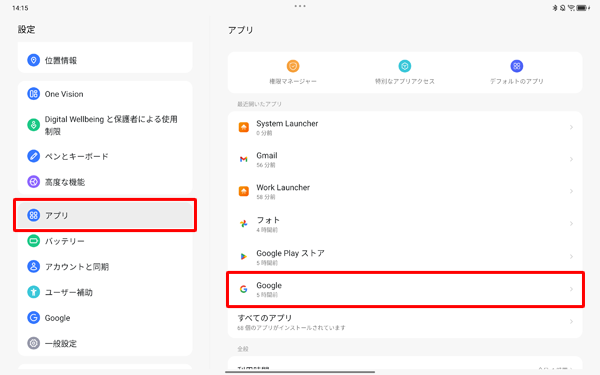Image resolution: width=600 pixels, height=375 pixels.
Task: Tap the mute status bar icon
Action: click(x=563, y=8)
